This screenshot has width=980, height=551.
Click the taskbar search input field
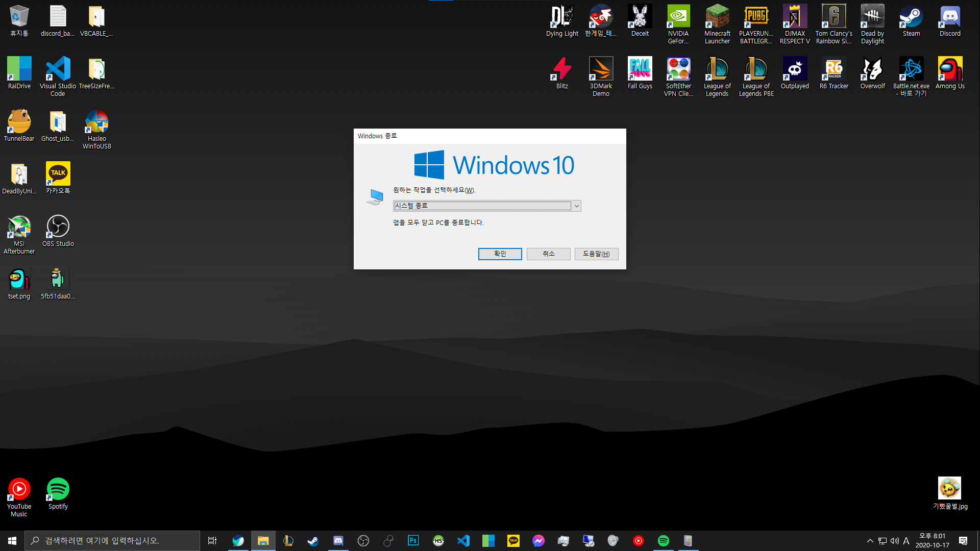[112, 541]
